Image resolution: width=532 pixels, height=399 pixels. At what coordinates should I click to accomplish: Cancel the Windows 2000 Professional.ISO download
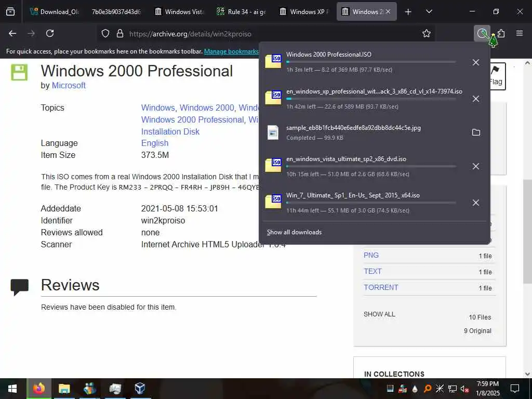click(476, 62)
